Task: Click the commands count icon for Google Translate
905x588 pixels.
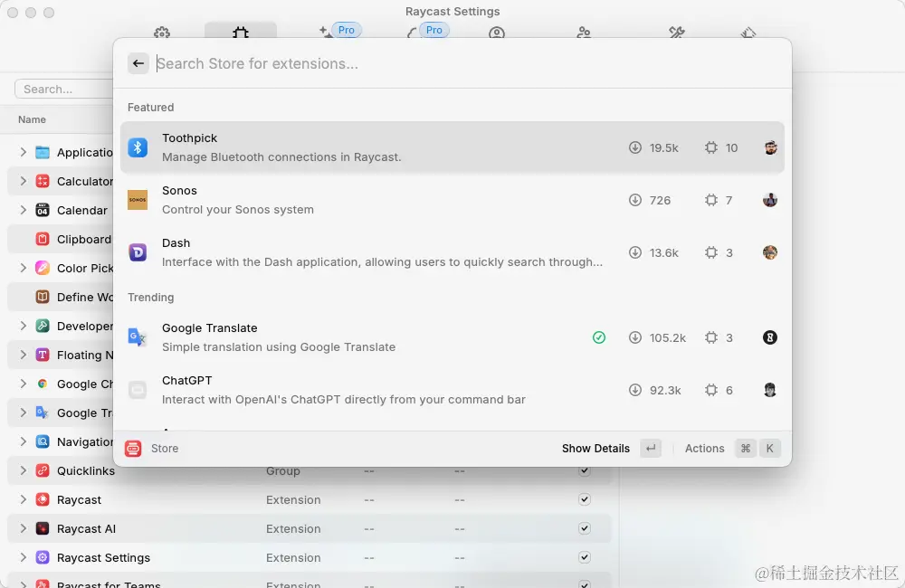Action: 711,337
